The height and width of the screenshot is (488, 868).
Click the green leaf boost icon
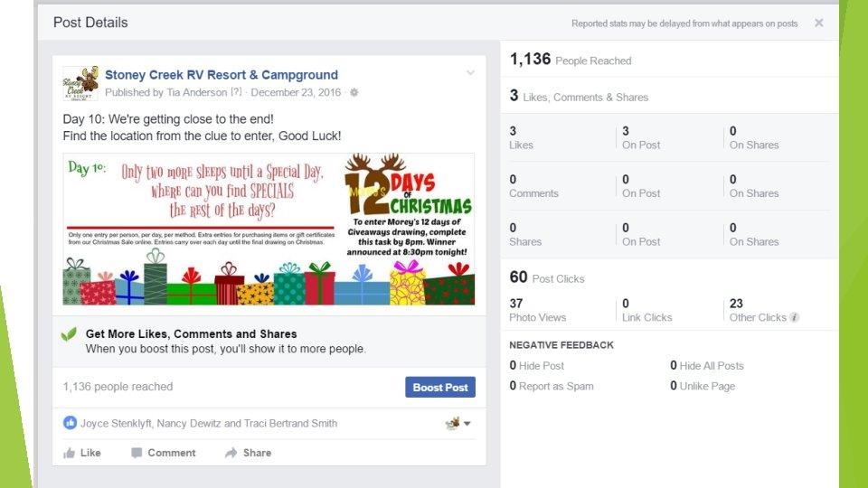coord(70,333)
